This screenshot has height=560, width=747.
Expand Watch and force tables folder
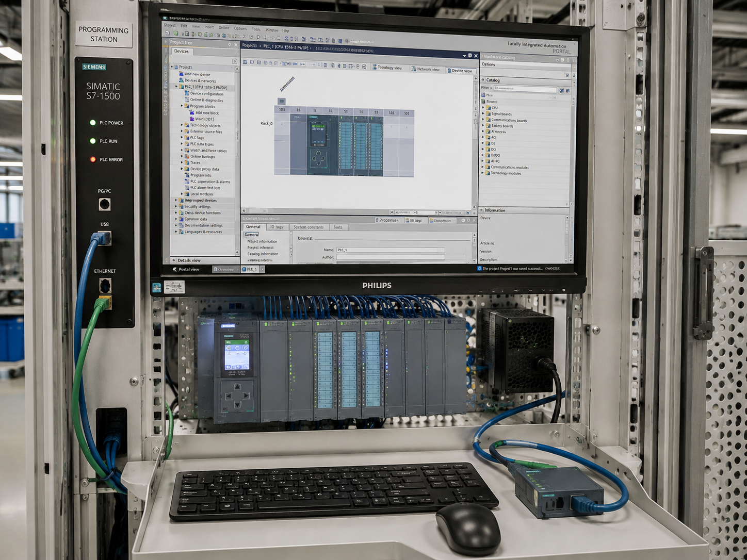point(182,150)
